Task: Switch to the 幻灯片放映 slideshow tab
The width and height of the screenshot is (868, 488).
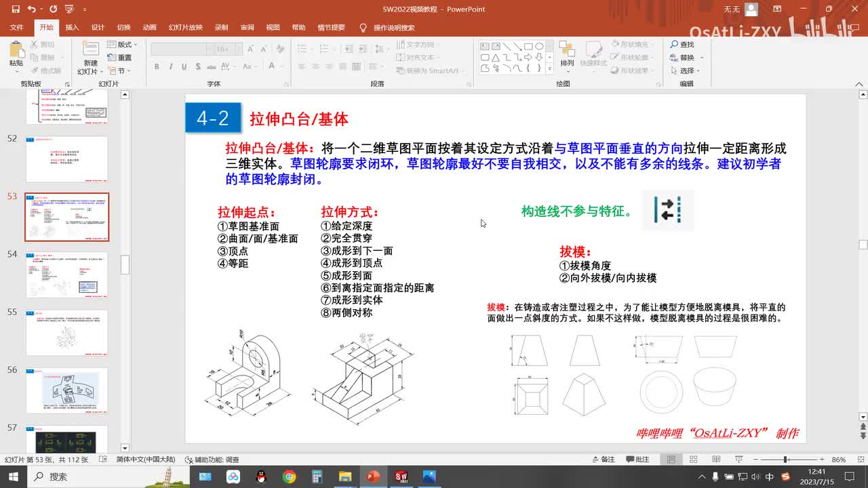Action: point(185,28)
